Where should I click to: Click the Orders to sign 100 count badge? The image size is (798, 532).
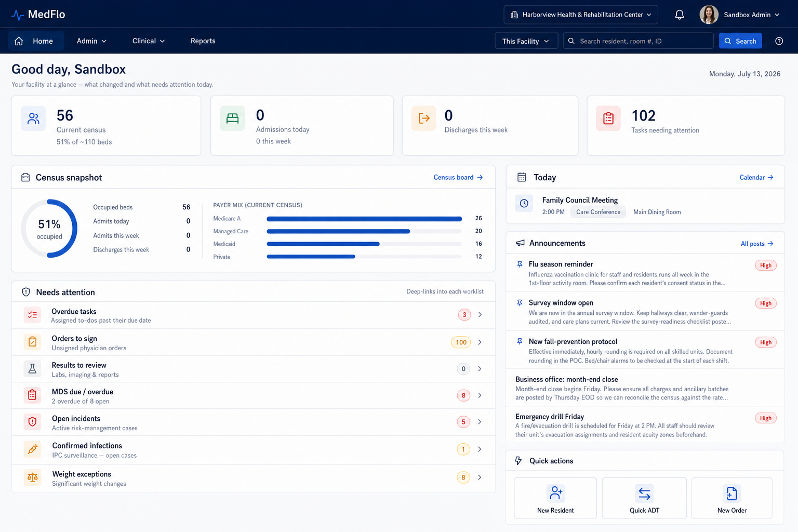461,342
